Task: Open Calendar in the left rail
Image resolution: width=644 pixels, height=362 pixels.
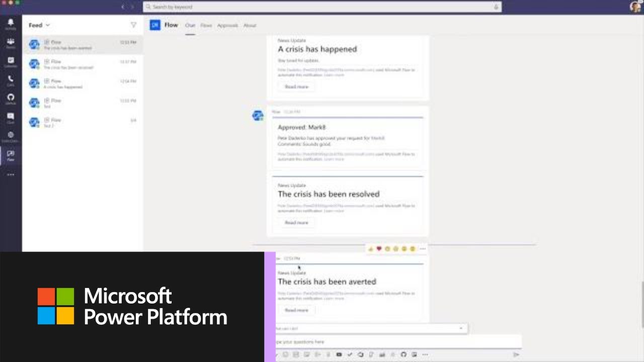Action: (11, 62)
